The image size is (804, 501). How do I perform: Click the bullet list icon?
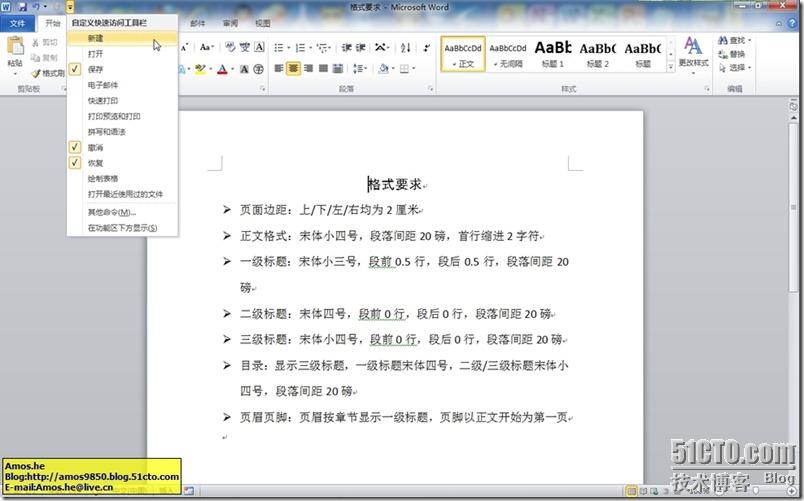[278, 48]
